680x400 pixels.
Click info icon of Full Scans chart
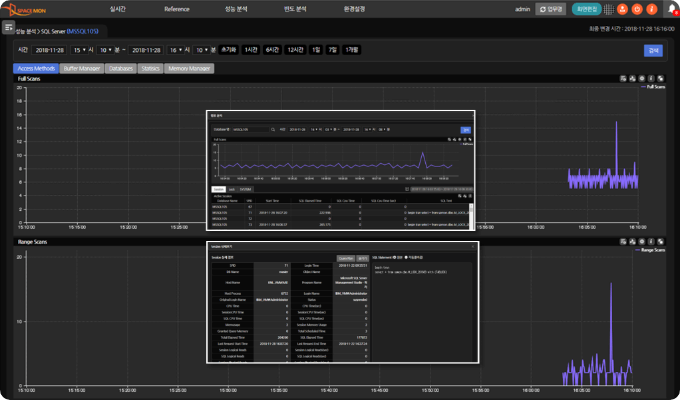pos(651,79)
